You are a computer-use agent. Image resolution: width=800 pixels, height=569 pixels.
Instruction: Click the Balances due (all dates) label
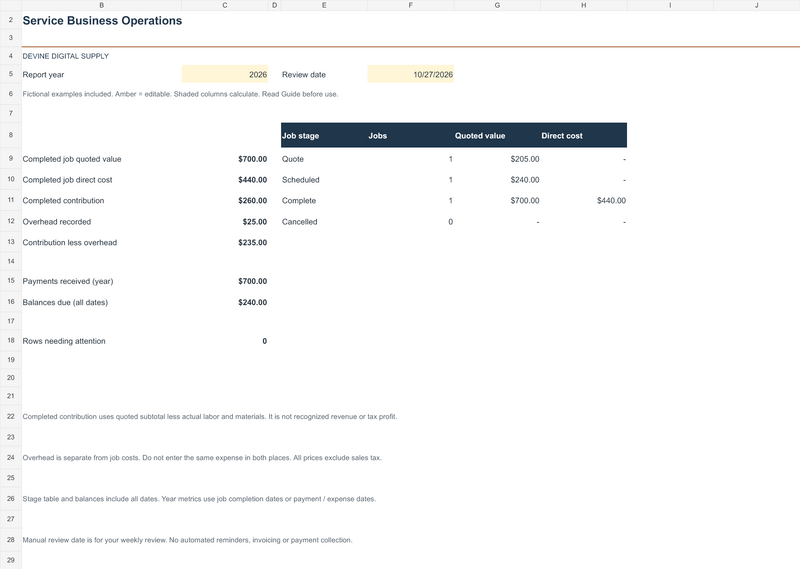pyautogui.click(x=65, y=303)
